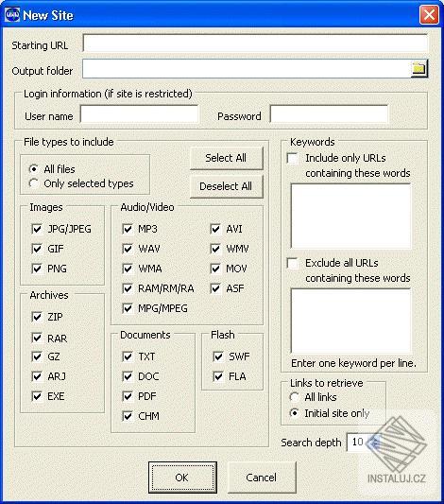Disable the CHM document type
The width and height of the screenshot is (444, 504).
click(128, 416)
